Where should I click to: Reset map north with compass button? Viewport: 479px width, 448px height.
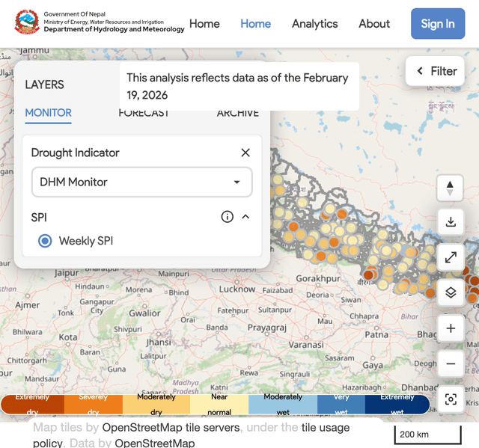[450, 188]
